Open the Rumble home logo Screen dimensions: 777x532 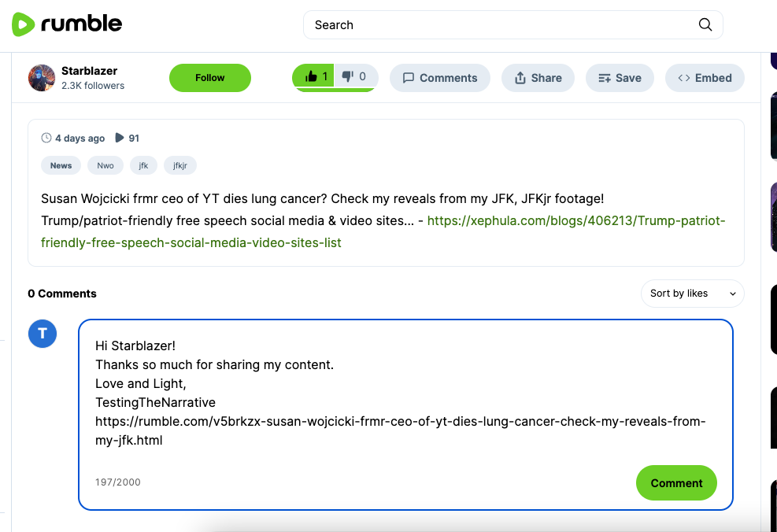coord(67,24)
